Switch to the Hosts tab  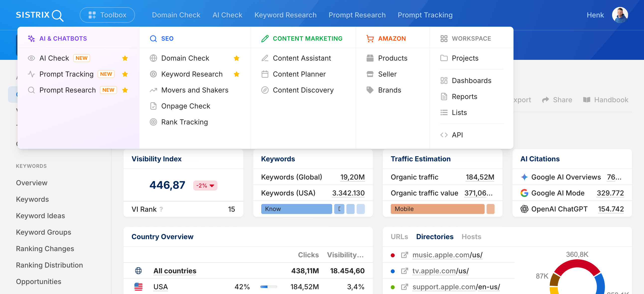click(x=471, y=237)
